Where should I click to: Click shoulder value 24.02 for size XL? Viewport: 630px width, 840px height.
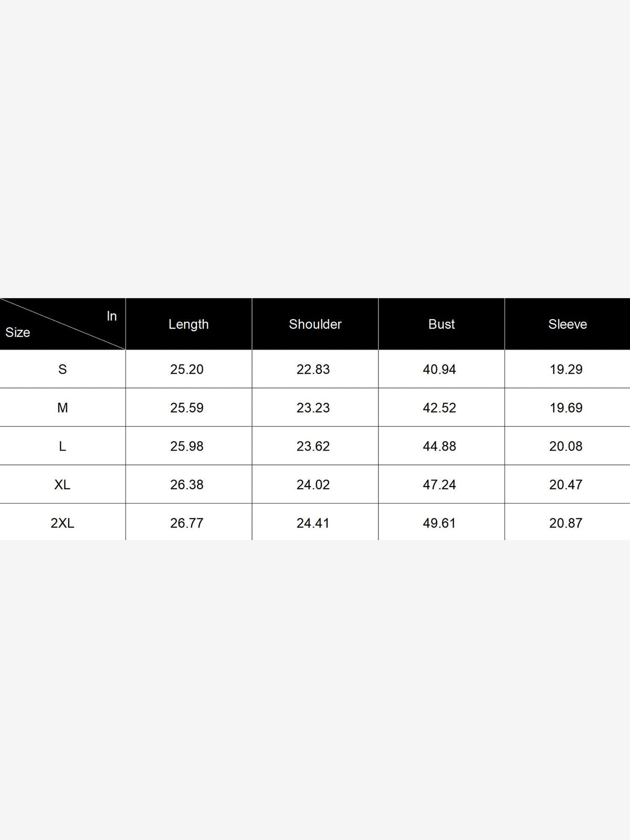click(x=313, y=485)
